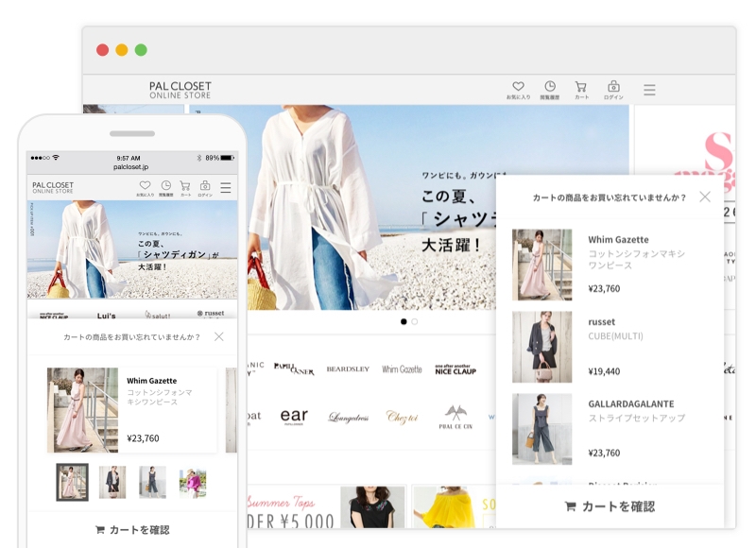Click the shopping cart icon in desktop header
Image resolution: width=756 pixels, height=548 pixels.
tap(580, 87)
